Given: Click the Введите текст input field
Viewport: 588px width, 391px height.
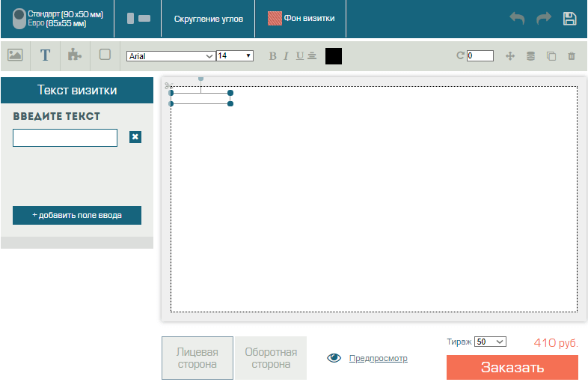Looking at the screenshot, I should coord(65,138).
